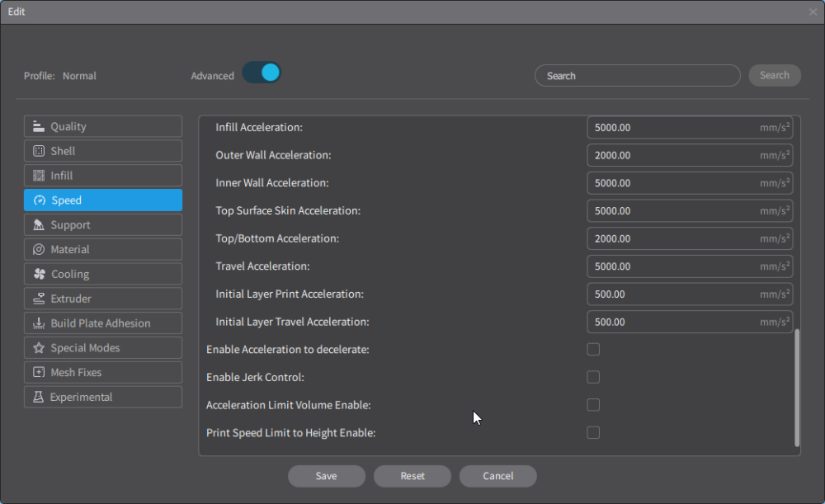Open the Material spool icon

(39, 249)
